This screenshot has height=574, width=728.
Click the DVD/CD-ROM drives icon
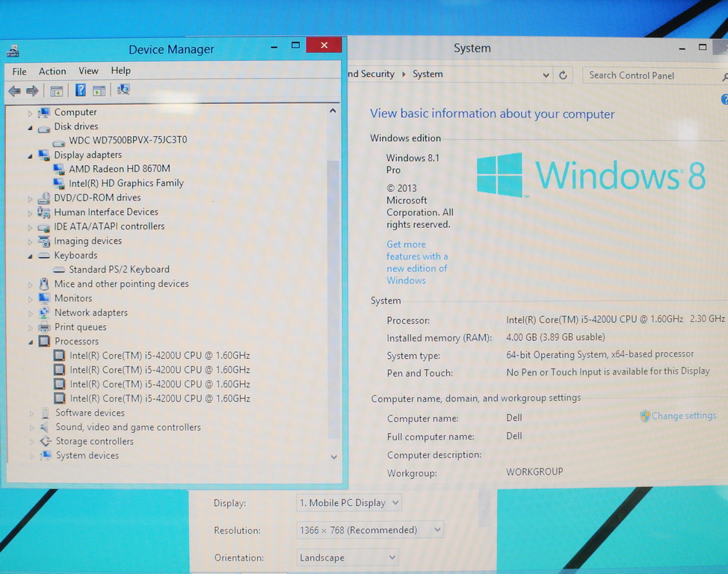[x=44, y=198]
